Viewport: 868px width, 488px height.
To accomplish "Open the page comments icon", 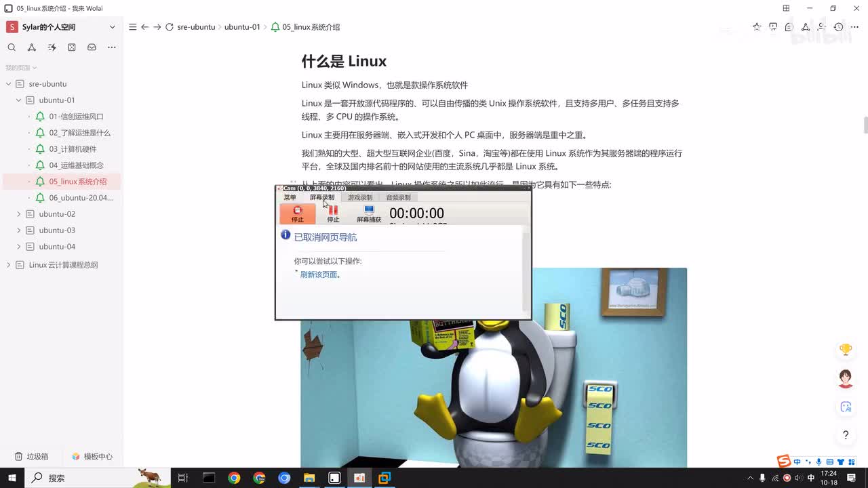I will tap(789, 27).
